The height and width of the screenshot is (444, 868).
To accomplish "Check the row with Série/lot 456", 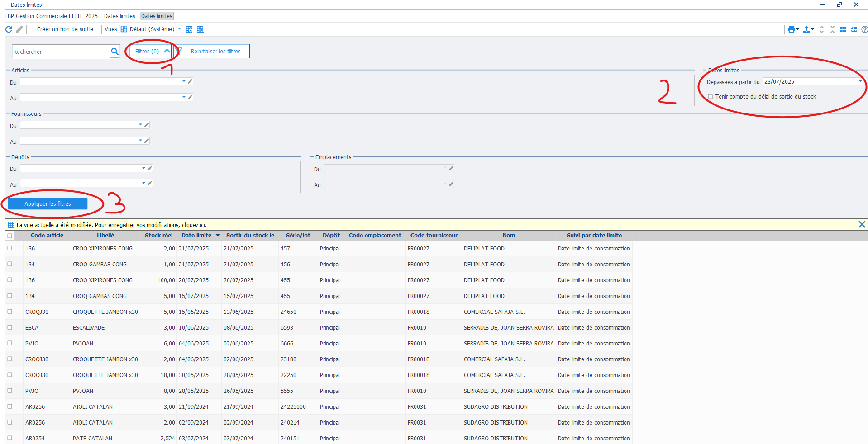I will click(10, 264).
